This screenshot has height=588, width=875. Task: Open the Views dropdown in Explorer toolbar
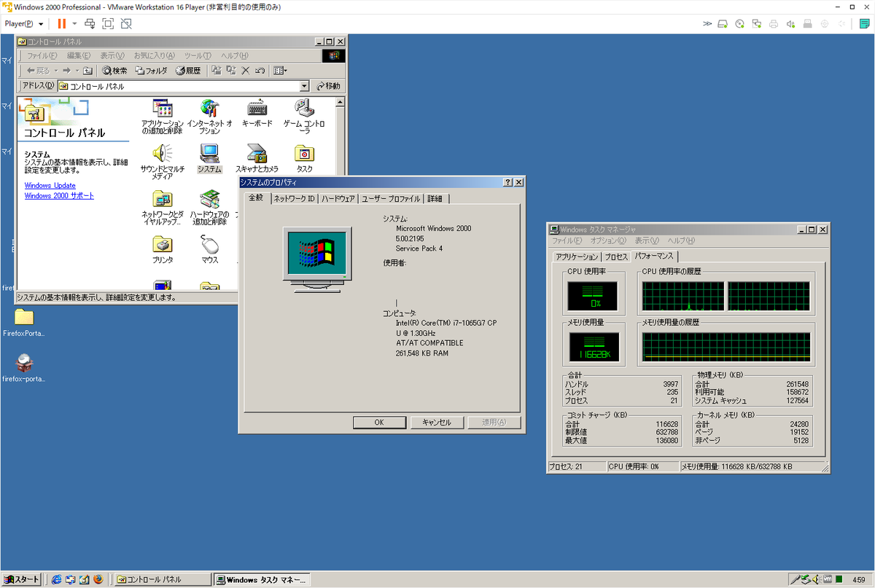point(280,71)
